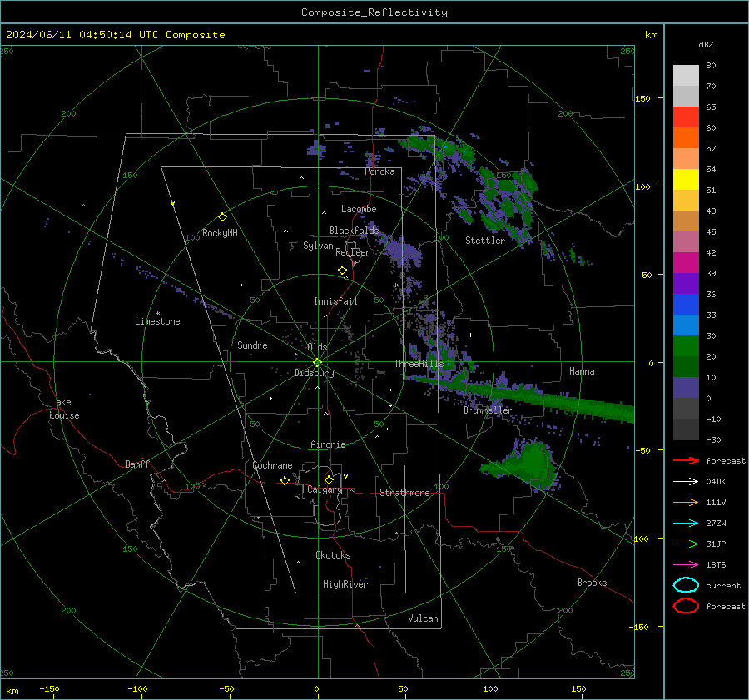Click the Sundre town label
Screen dimensions: 749x700
coord(252,345)
